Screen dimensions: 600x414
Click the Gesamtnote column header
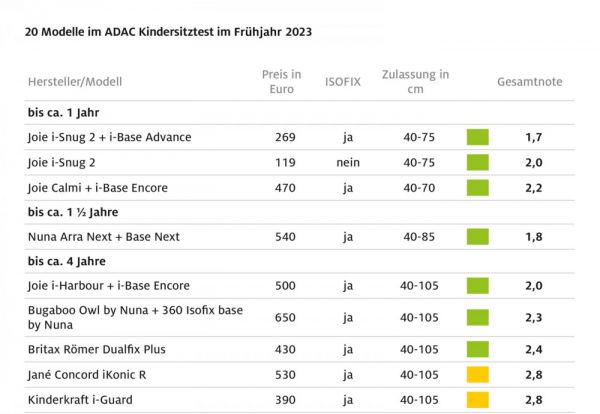pos(531,81)
